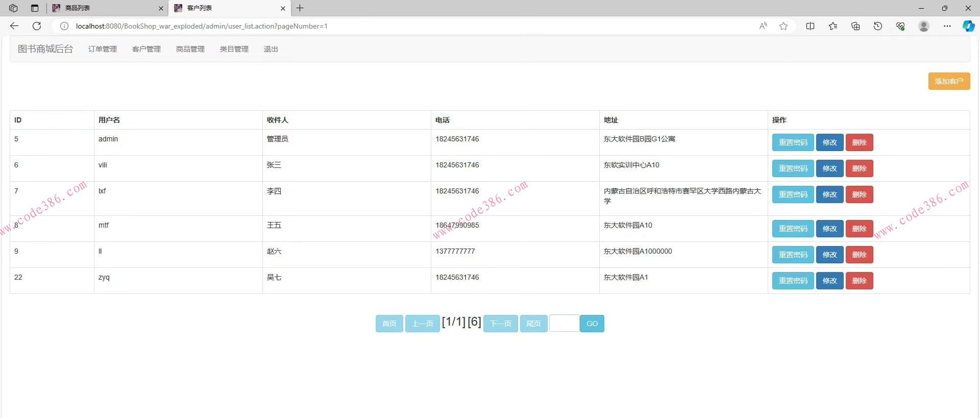Open 订单管理 in the navigation bar
The image size is (980, 418).
103,49
